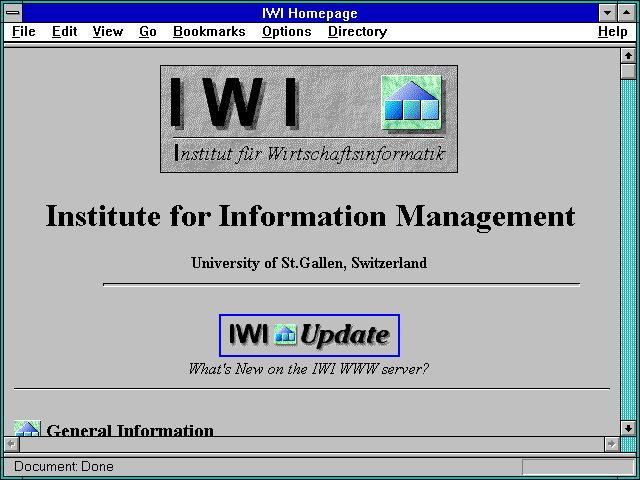
Task: Click the General Information heading
Action: click(x=130, y=430)
